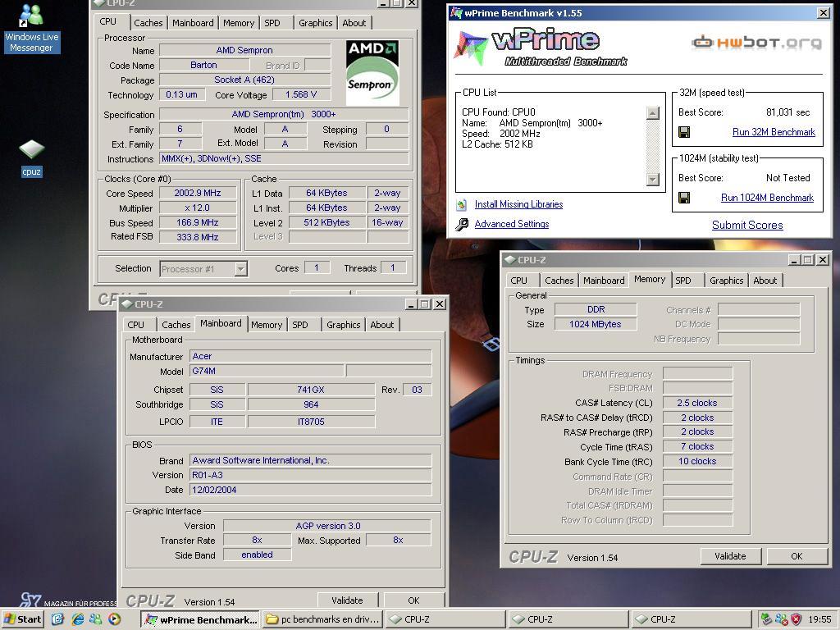Switch to third CPU-Z taskbar button
The height and width of the screenshot is (630, 840).
tap(692, 619)
